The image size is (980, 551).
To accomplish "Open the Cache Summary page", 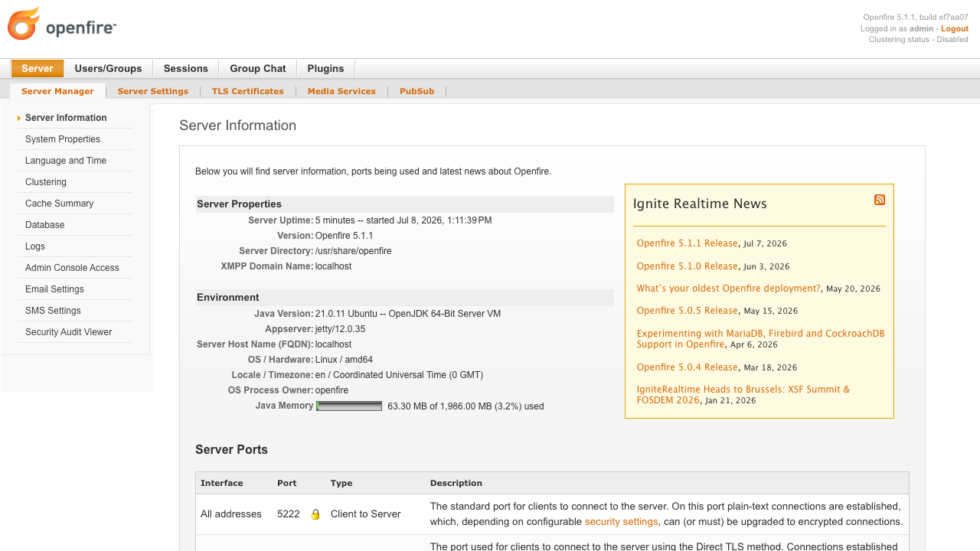I will point(59,204).
